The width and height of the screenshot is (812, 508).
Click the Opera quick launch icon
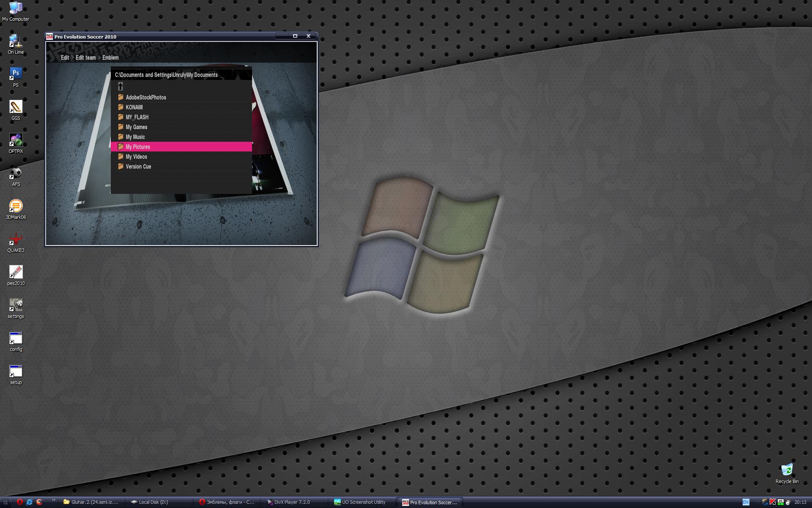19,502
